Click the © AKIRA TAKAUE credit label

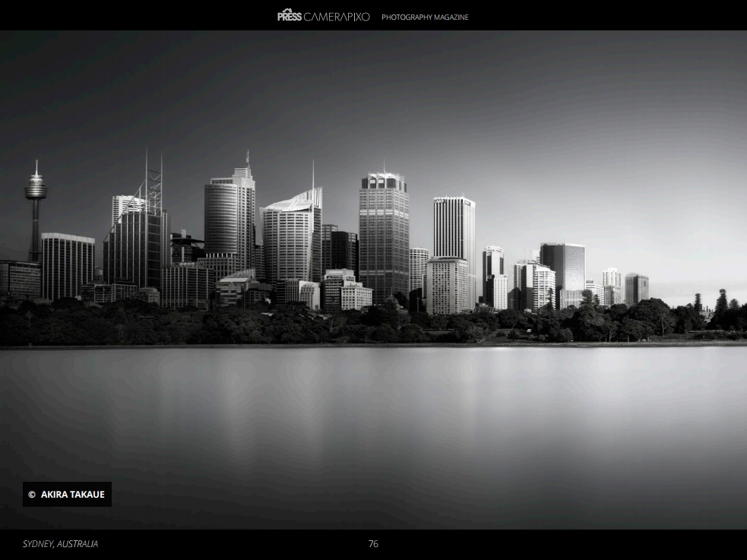pyautogui.click(x=67, y=495)
